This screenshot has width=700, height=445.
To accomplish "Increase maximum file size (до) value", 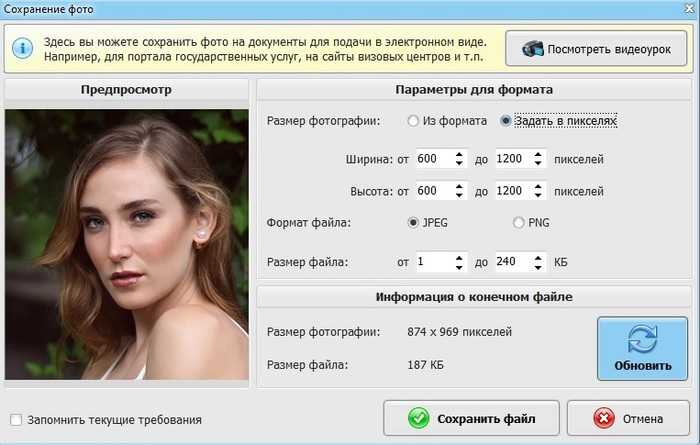I will 538,258.
